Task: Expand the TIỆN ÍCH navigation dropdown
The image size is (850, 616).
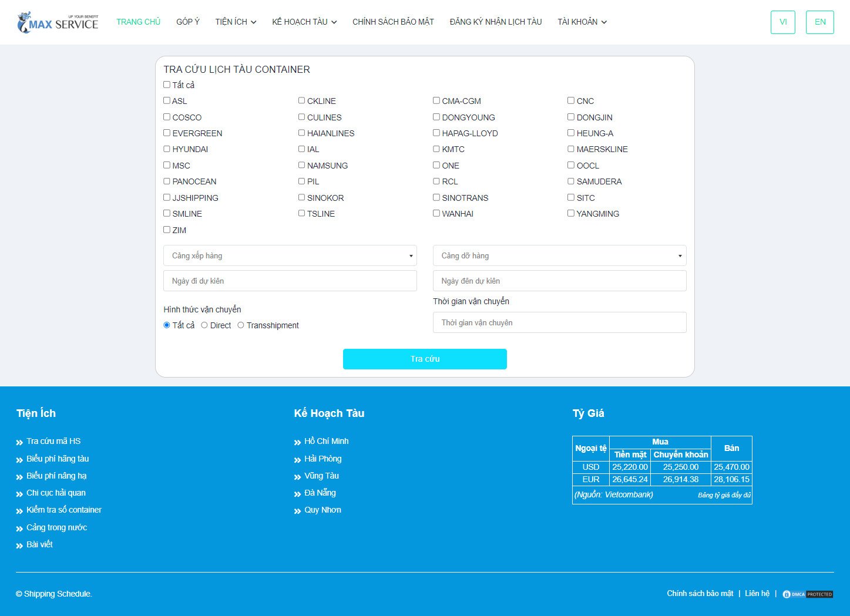Action: 235,22
